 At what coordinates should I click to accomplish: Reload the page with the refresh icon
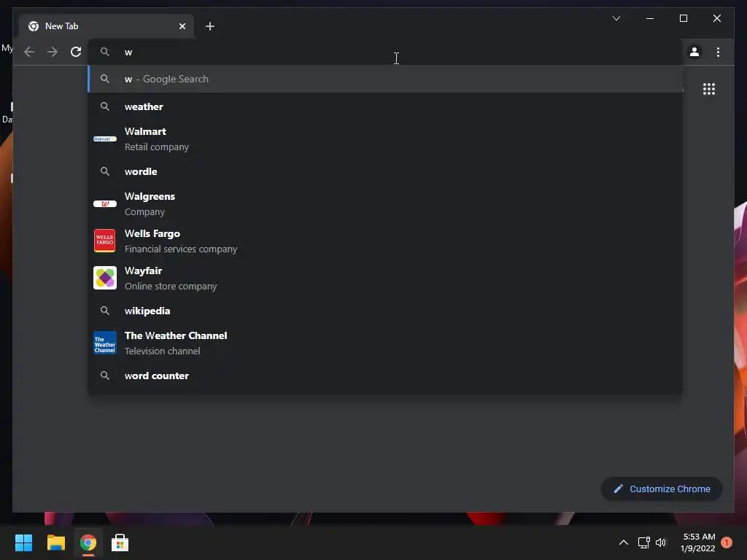[76, 52]
